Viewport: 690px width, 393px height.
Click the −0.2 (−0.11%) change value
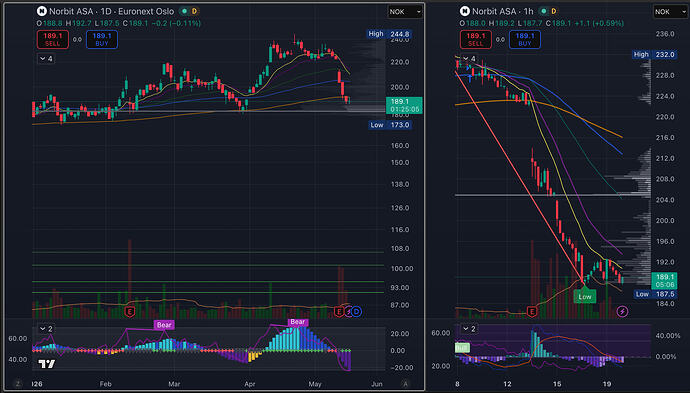point(176,23)
